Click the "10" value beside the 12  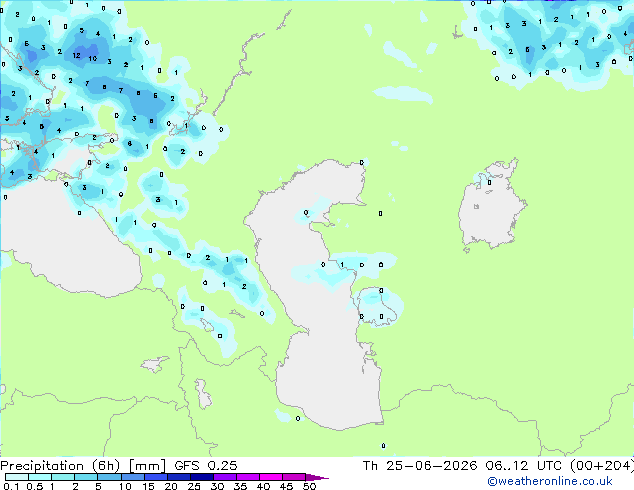pos(93,59)
